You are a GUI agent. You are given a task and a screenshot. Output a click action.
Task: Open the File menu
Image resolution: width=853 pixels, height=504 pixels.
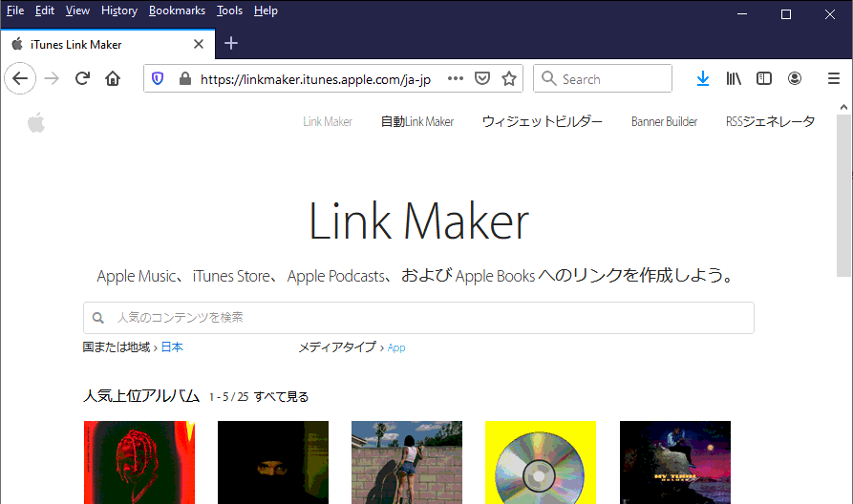pos(15,10)
